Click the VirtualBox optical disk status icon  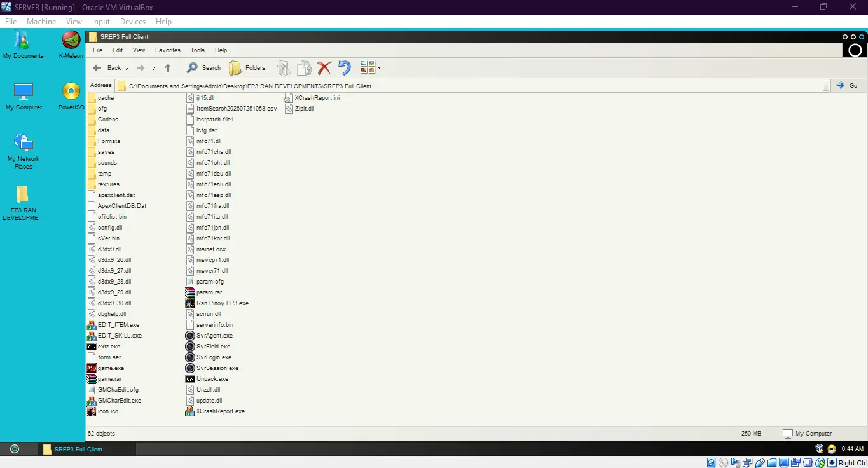tap(724, 463)
